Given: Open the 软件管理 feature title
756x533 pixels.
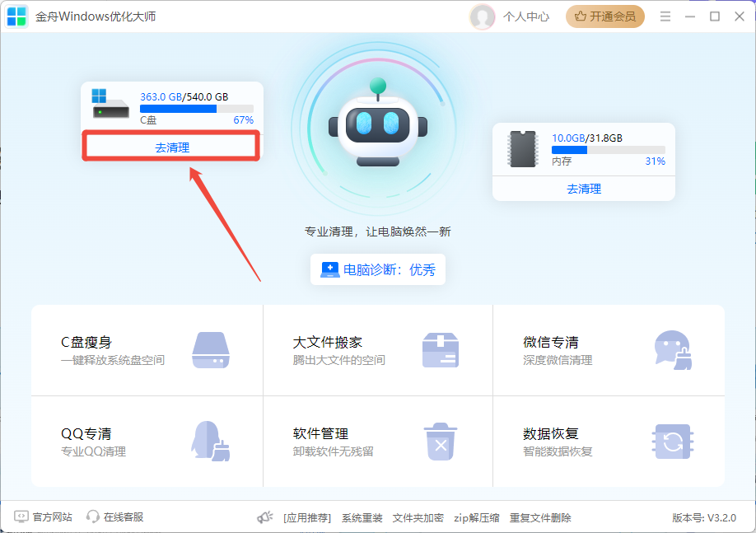Looking at the screenshot, I should pyautogui.click(x=320, y=433).
